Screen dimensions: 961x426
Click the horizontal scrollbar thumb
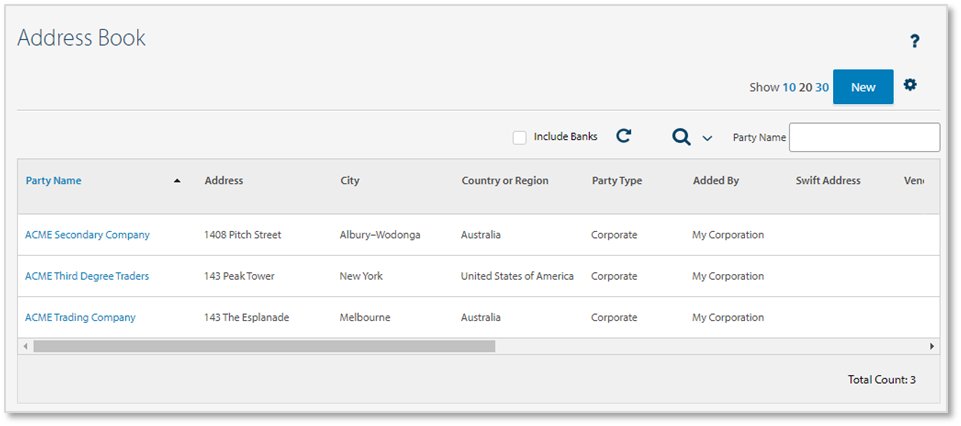(264, 346)
